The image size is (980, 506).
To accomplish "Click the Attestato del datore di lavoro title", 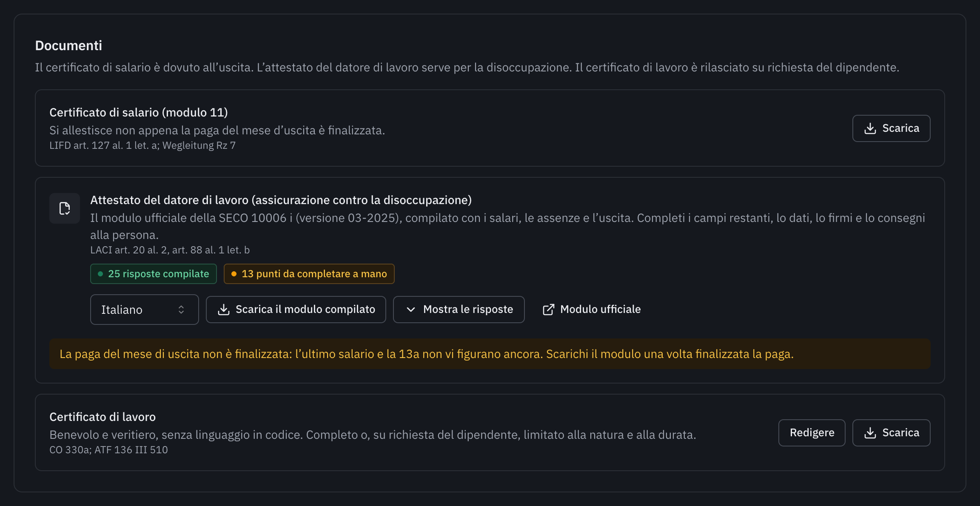I will point(281,200).
